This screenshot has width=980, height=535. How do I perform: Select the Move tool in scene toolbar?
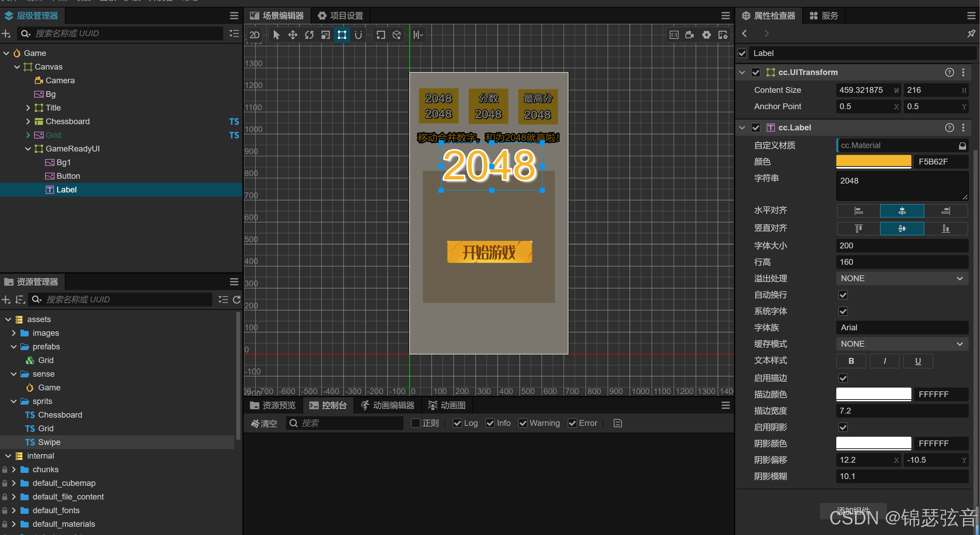(293, 35)
